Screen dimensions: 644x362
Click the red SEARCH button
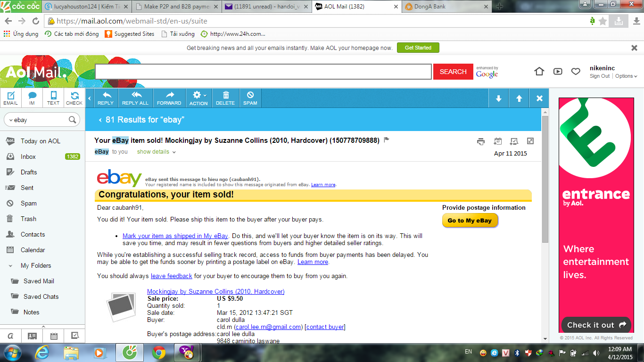[x=453, y=72]
